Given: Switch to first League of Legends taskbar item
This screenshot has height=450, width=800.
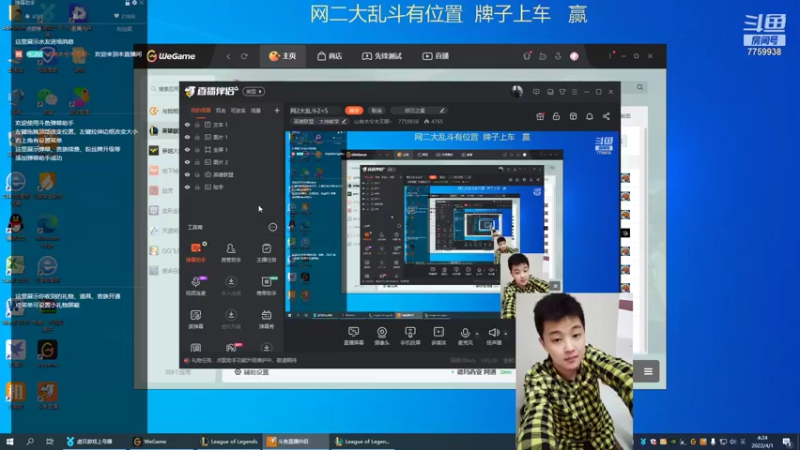Looking at the screenshot, I should pos(229,441).
